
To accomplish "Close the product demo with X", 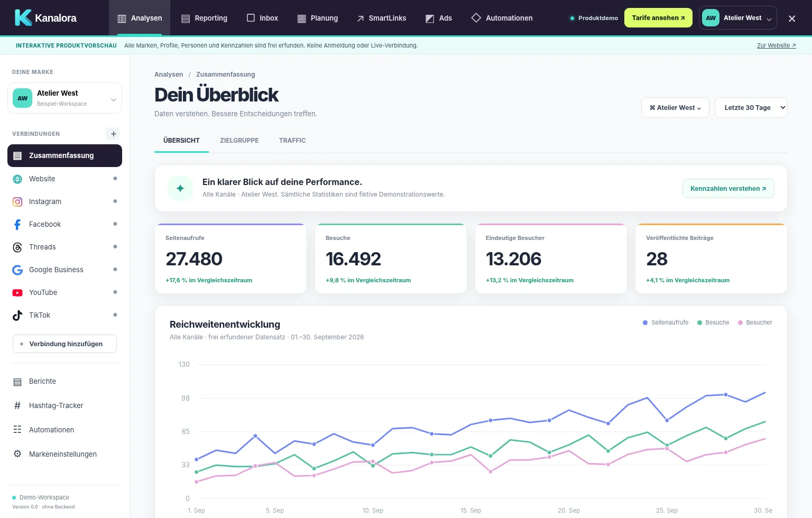I will [x=792, y=18].
